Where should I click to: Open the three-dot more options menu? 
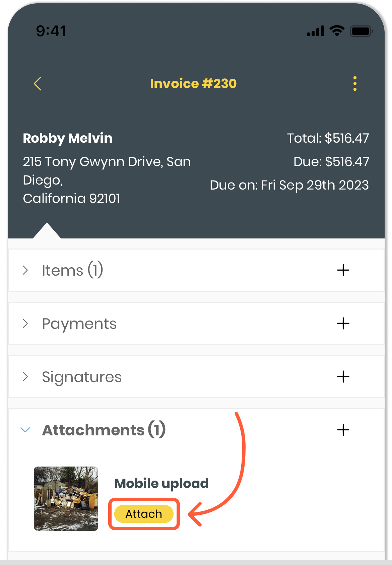click(355, 84)
